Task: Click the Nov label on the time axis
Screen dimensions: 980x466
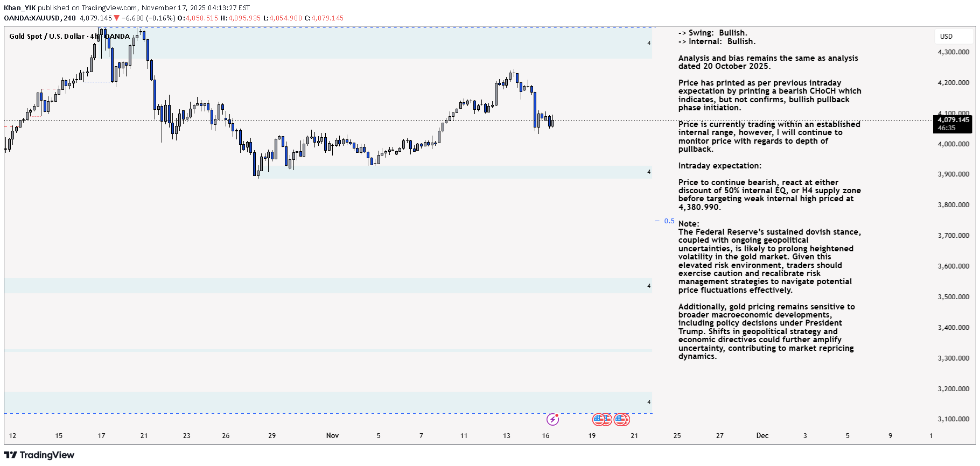Action: (332, 436)
